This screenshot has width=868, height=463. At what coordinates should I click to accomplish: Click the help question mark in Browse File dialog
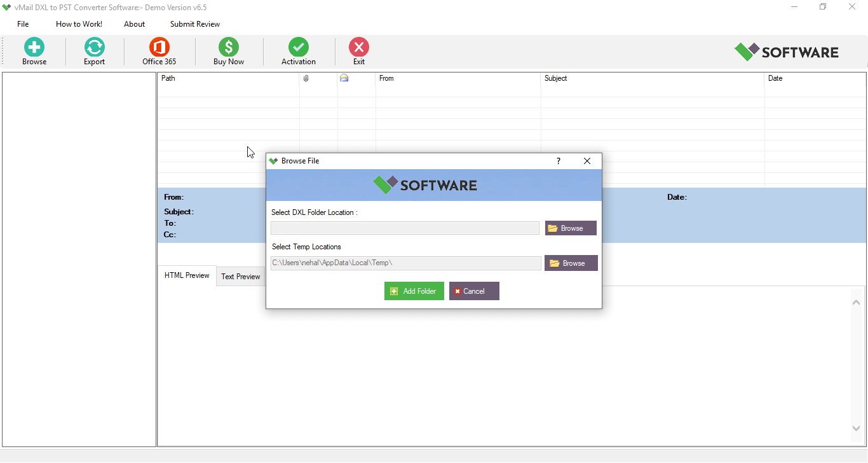tap(559, 161)
